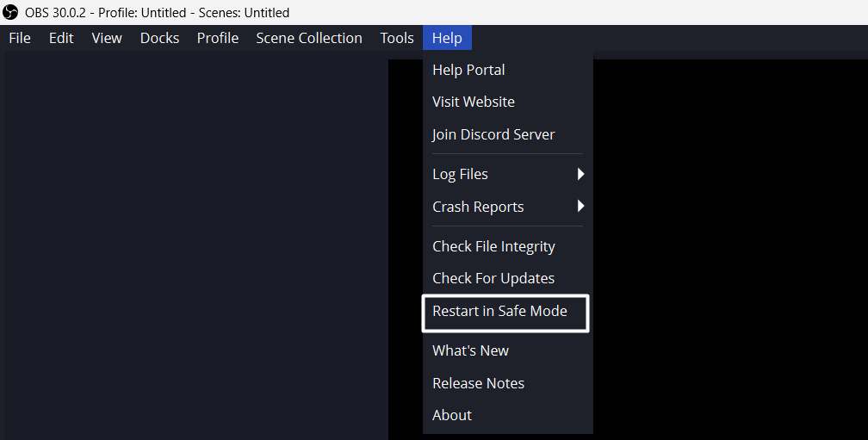This screenshot has width=868, height=440.
Task: Open the Scene Collection menu
Action: tap(309, 38)
